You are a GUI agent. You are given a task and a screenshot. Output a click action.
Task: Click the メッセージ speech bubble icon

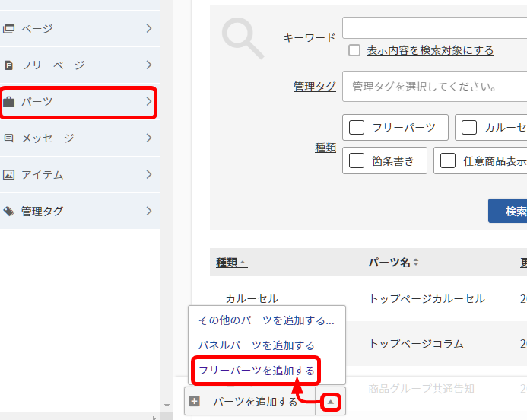point(9,138)
